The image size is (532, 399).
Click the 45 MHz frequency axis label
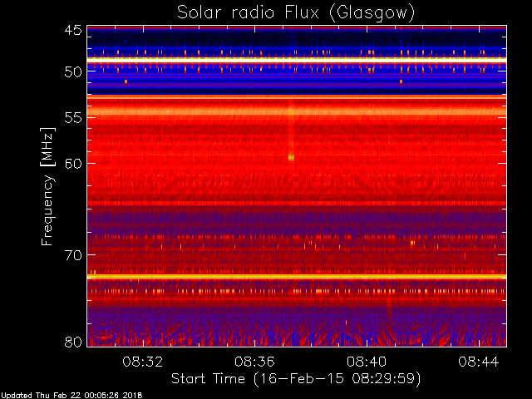coord(73,30)
